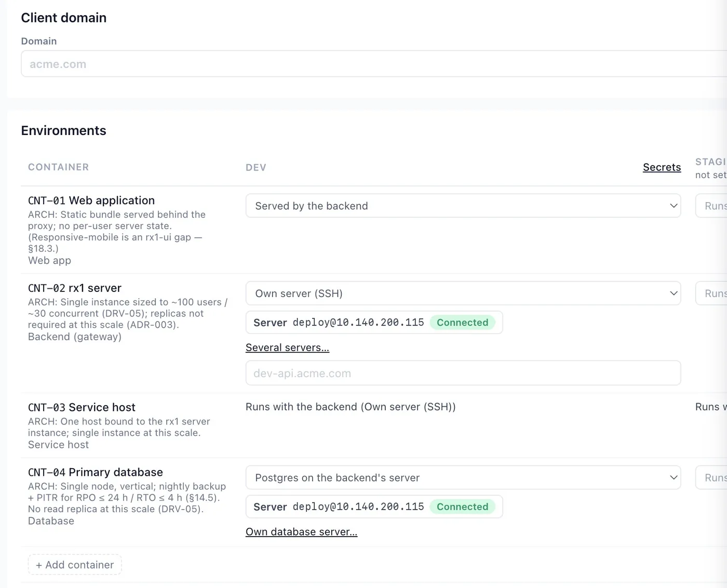Select the Primary database deploy@10.140.200.115 server chip
727x588 pixels.
coord(374,506)
